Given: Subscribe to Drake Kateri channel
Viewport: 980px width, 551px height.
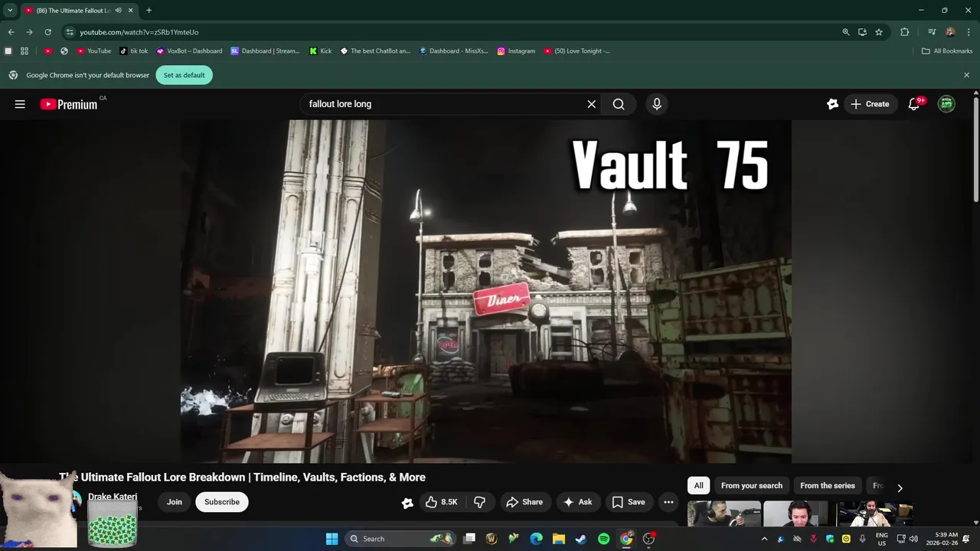Looking at the screenshot, I should (222, 502).
